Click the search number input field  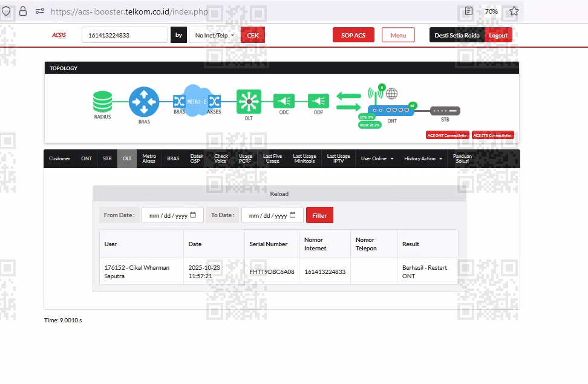125,35
